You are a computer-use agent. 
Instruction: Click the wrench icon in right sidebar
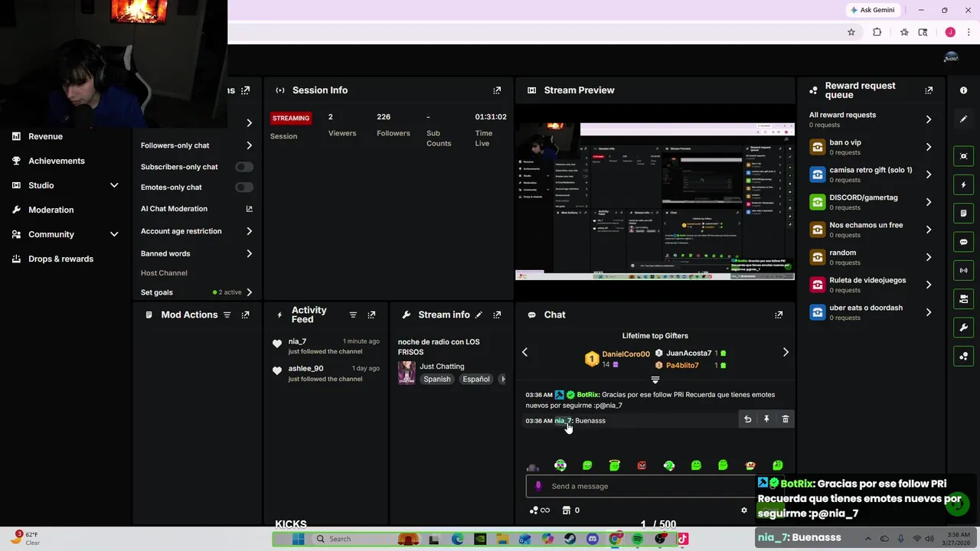pyautogui.click(x=963, y=328)
